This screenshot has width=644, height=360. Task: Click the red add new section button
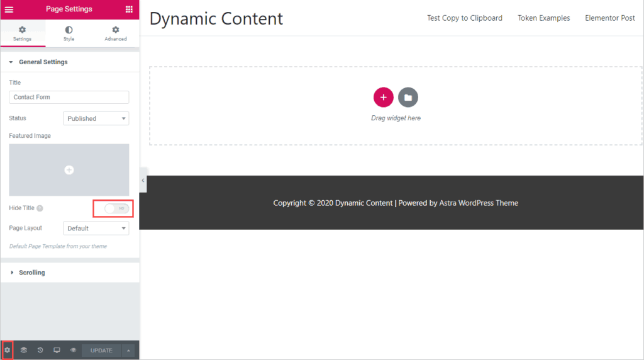383,98
